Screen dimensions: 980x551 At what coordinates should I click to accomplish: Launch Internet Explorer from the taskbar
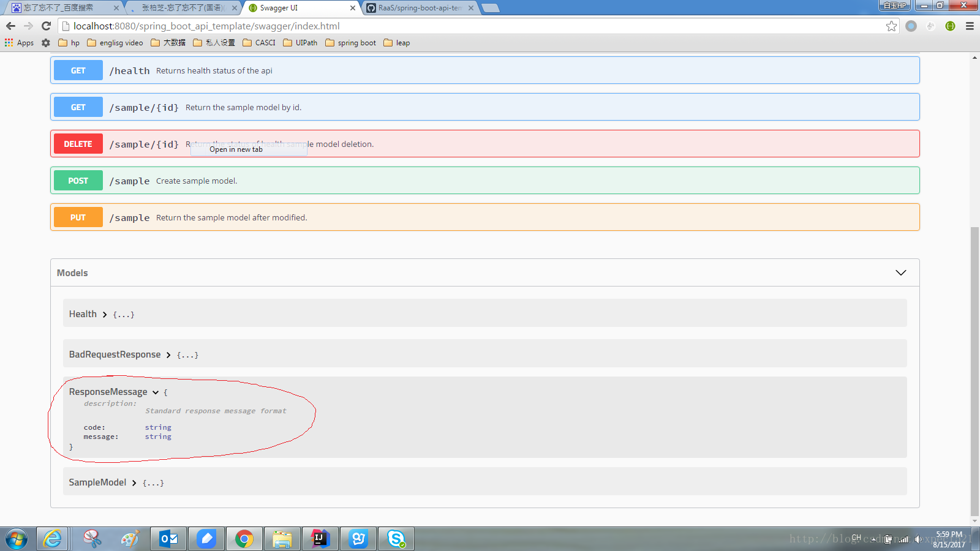tap(53, 539)
